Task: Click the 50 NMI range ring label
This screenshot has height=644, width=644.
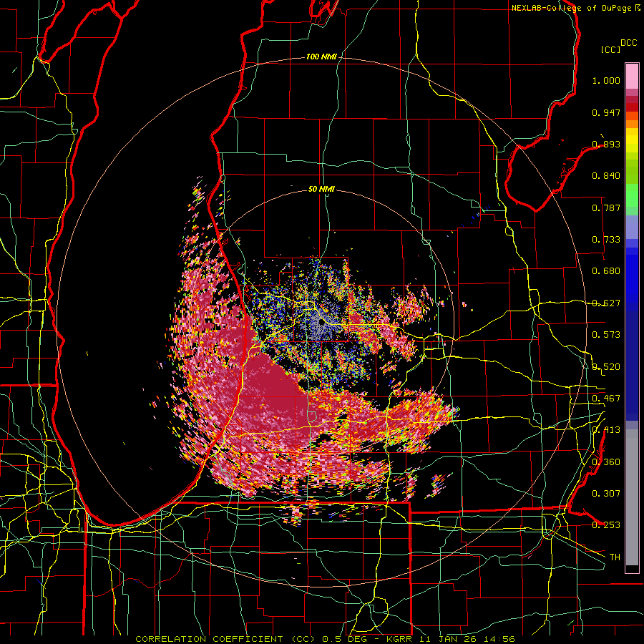Action: pyautogui.click(x=321, y=190)
